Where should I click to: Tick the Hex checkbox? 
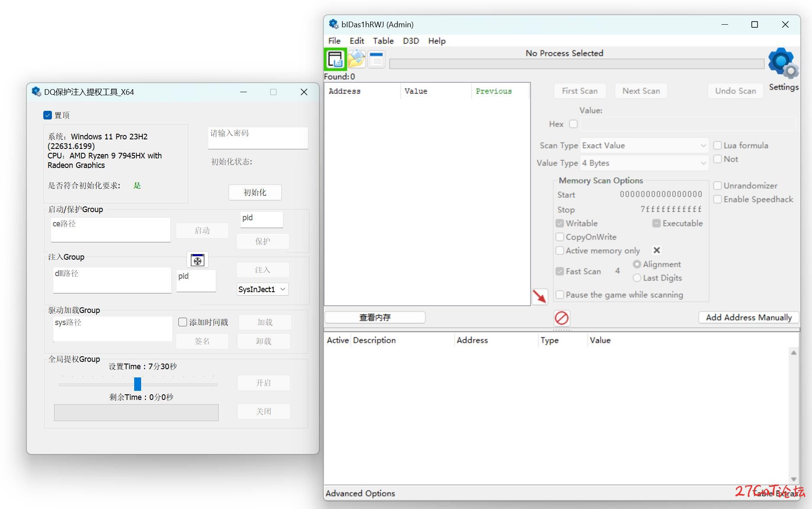(x=574, y=124)
